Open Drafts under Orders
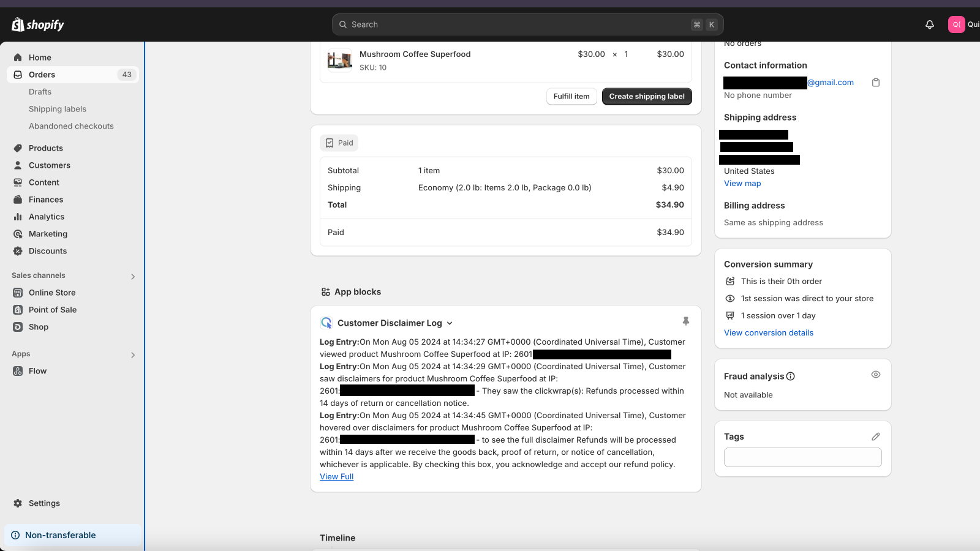This screenshot has width=980, height=551. pos(40,92)
